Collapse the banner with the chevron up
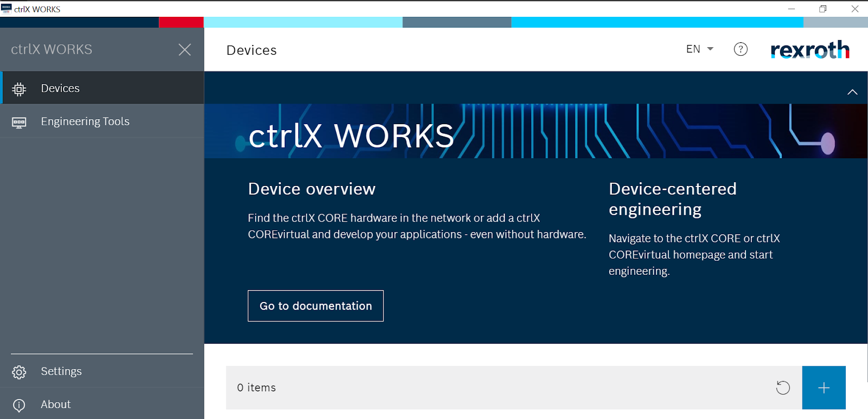 (852, 92)
